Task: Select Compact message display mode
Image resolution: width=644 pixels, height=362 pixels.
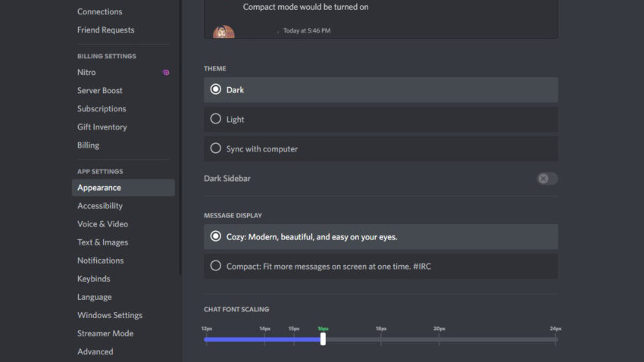Action: (x=381, y=267)
